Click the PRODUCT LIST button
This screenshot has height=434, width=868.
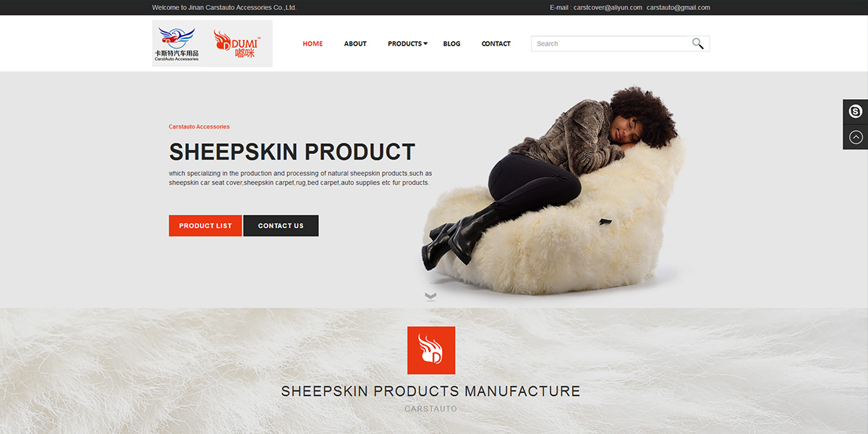[205, 226]
